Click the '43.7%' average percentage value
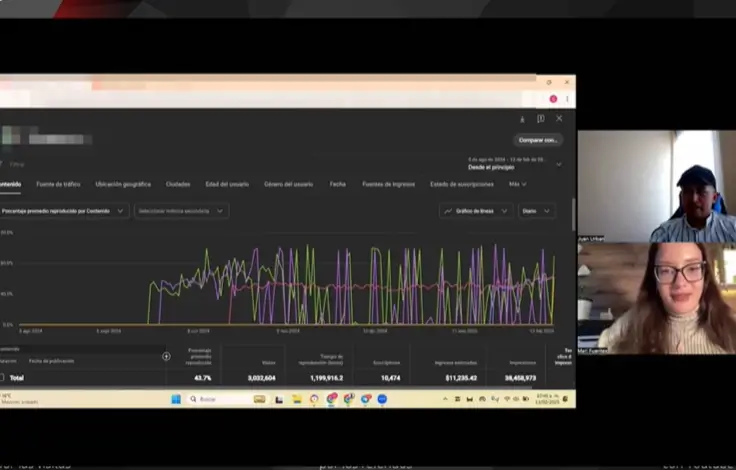This screenshot has width=736, height=470. pos(203,378)
